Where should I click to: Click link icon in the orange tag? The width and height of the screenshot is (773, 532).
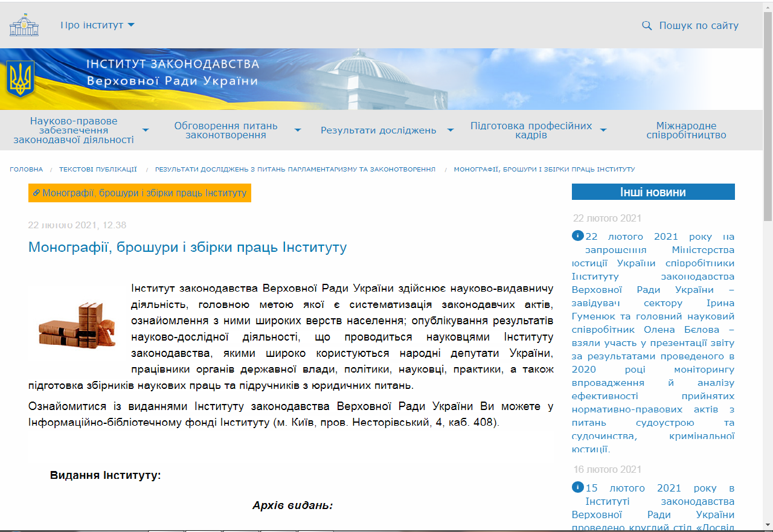pyautogui.click(x=36, y=193)
